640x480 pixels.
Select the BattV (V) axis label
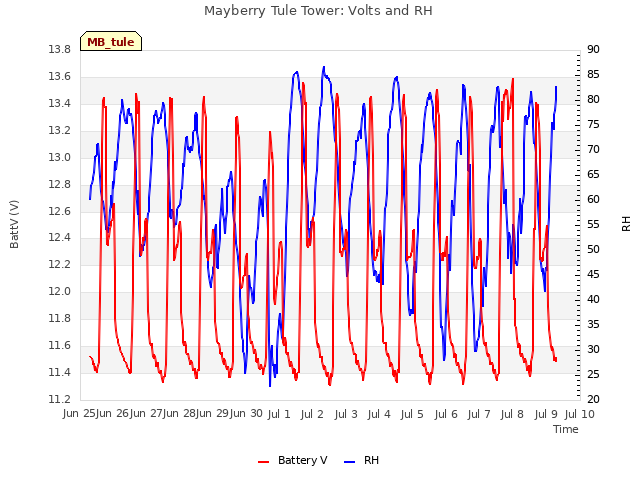click(x=14, y=224)
